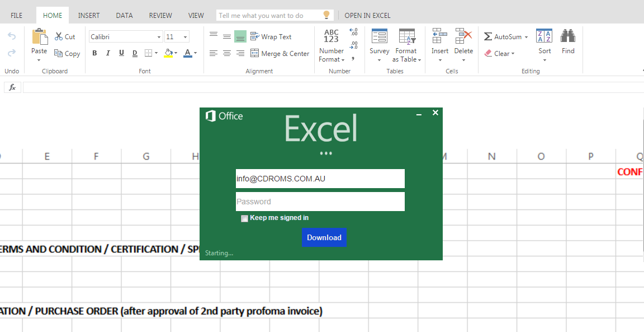Set vertical alignment to middle
Image resolution: width=644 pixels, height=332 pixels.
pos(227,36)
